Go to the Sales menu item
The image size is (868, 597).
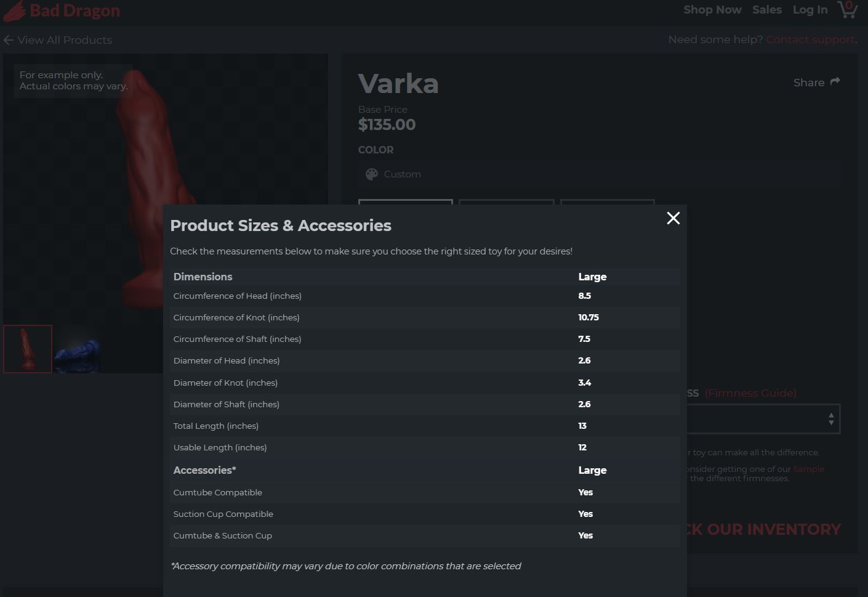click(767, 10)
